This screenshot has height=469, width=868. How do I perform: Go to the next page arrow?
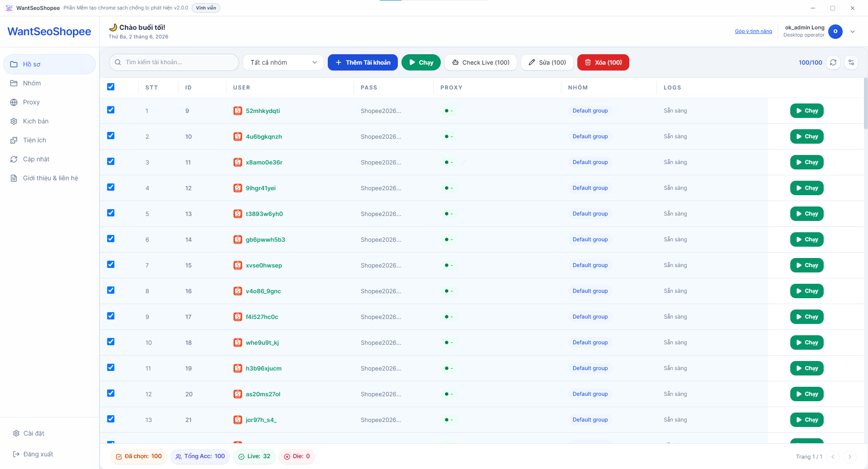(849, 457)
